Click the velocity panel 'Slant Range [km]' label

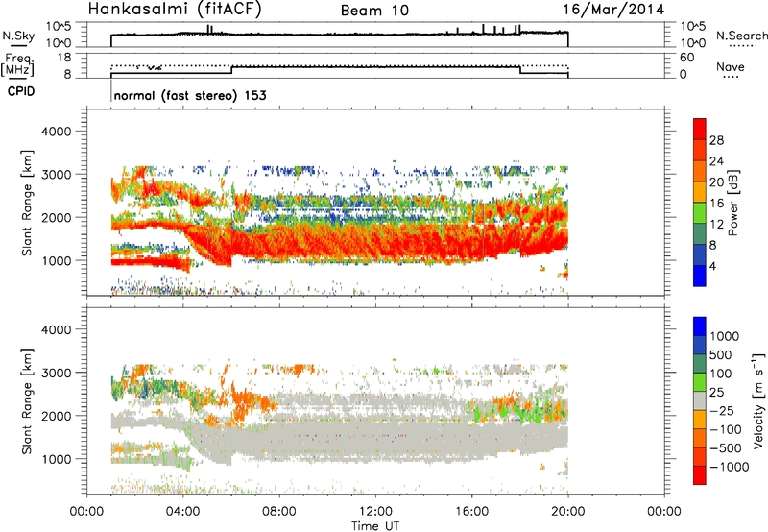[x=27, y=401]
